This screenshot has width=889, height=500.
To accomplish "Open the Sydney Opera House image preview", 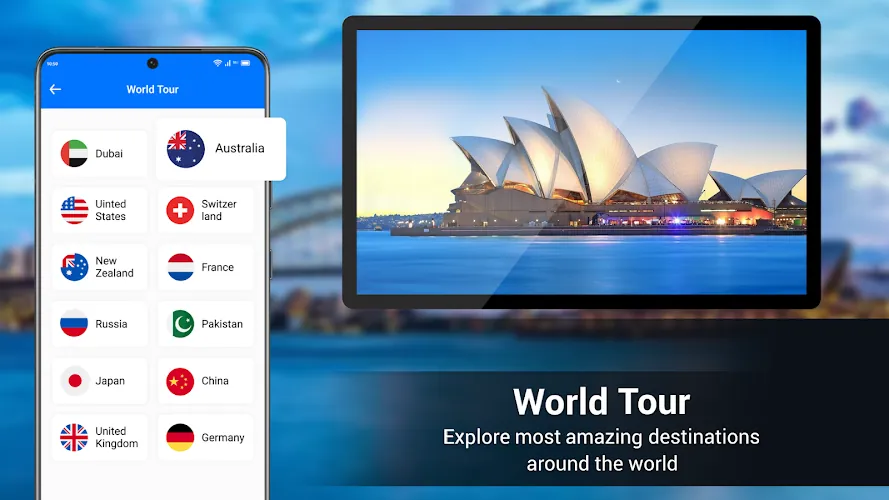I will click(581, 162).
